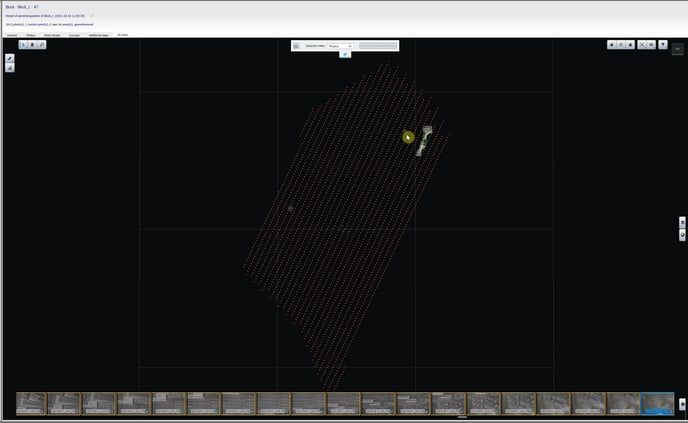Image resolution: width=688 pixels, height=423 pixels.
Task: Select the highlighted blue thumbnail in the photo strip
Action: click(657, 403)
